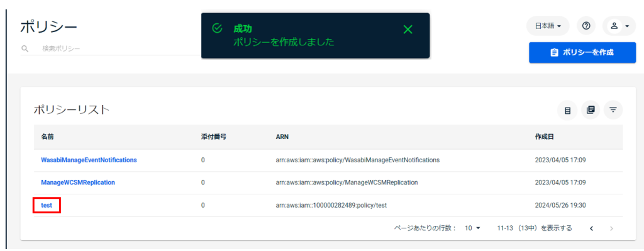The width and height of the screenshot is (644, 251).
Task: Open the test policy link
Action: pyautogui.click(x=47, y=205)
